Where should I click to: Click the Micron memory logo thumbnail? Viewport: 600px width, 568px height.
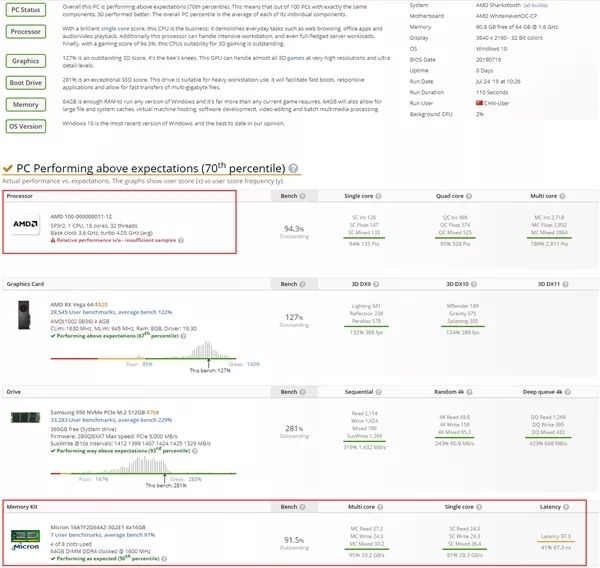click(x=25, y=540)
